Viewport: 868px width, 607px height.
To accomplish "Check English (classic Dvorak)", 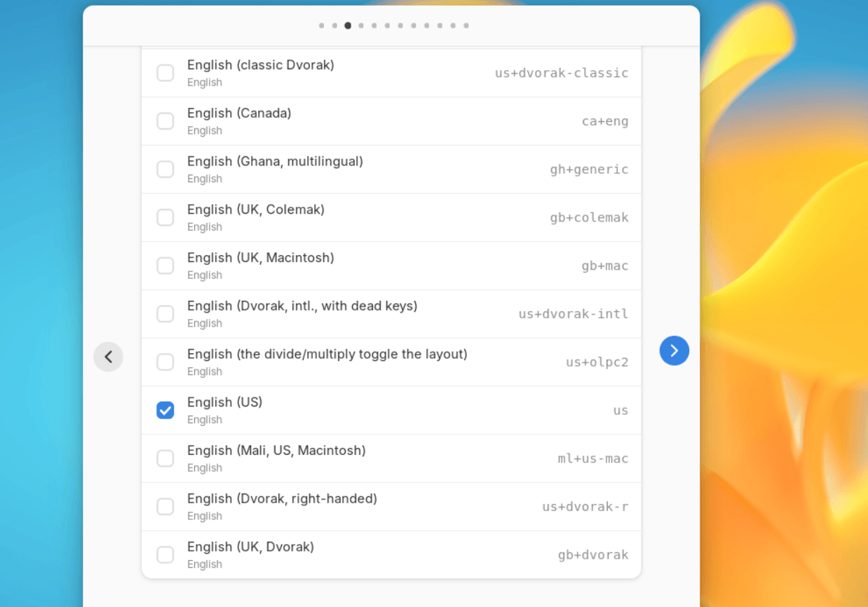I will point(165,72).
